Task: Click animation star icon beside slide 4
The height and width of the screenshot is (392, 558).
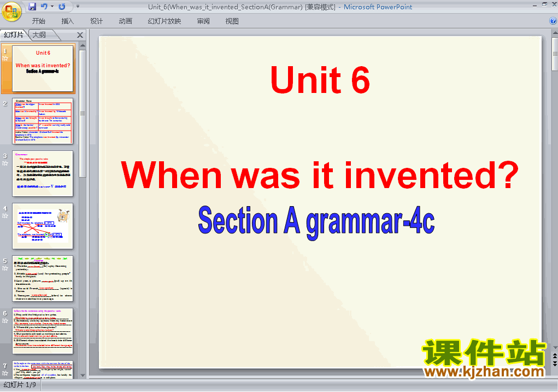Action: click(5, 216)
